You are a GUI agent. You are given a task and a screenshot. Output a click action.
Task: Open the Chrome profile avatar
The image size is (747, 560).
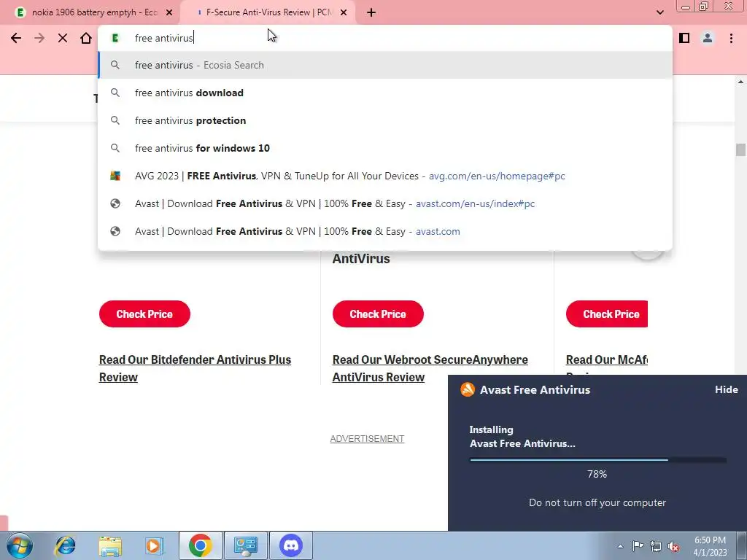[708, 38]
